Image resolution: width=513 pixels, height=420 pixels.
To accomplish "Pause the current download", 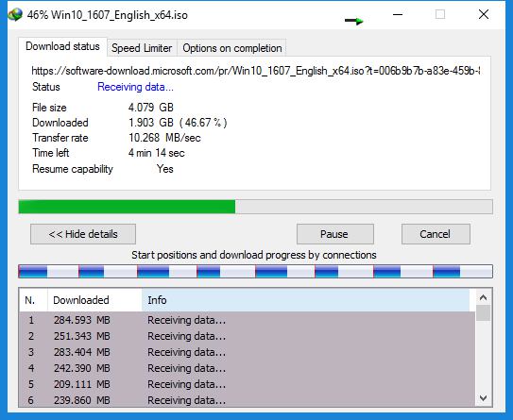I will click(x=335, y=234).
